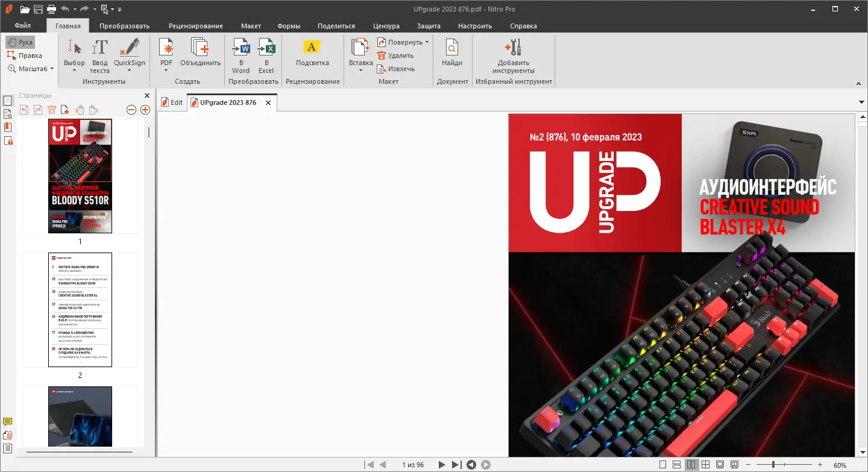Viewport: 868px width, 472px height.
Task: Open the Повернуть rotate dropdown arrow
Action: [x=427, y=42]
